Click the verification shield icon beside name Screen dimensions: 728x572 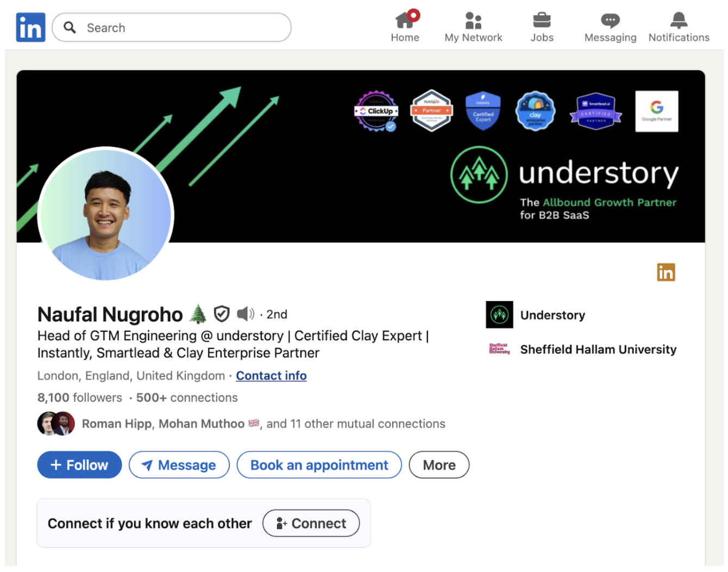[x=221, y=314]
